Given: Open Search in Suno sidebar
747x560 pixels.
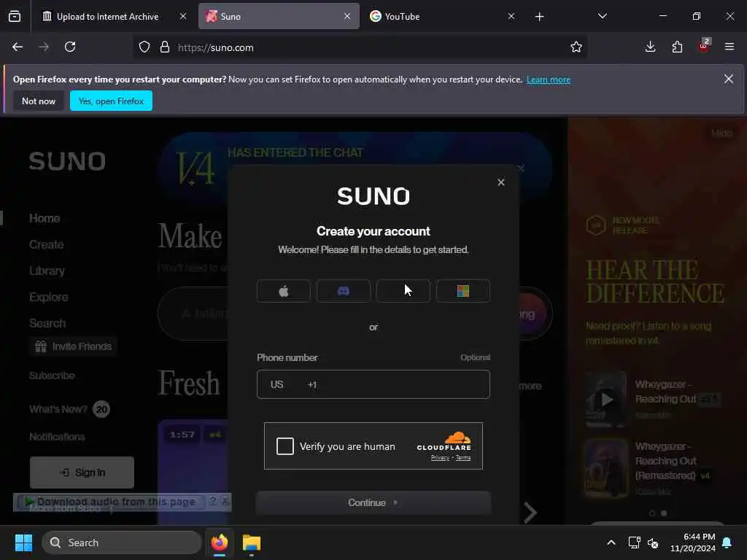Looking at the screenshot, I should [x=47, y=323].
